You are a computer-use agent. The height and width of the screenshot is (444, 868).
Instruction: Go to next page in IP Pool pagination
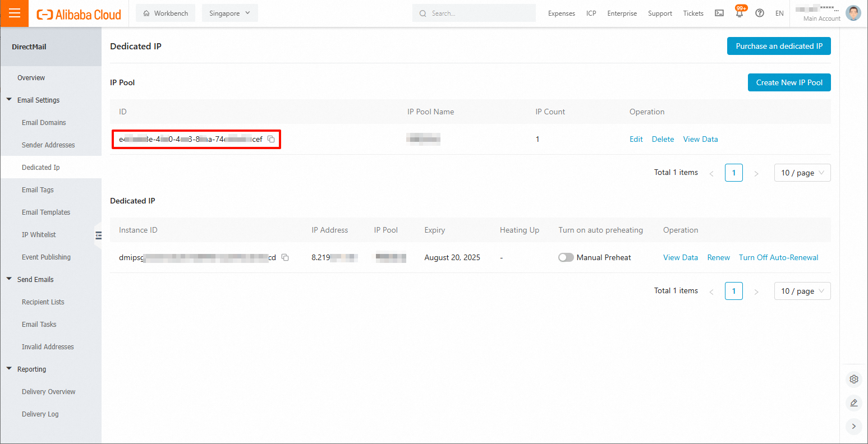pos(756,173)
